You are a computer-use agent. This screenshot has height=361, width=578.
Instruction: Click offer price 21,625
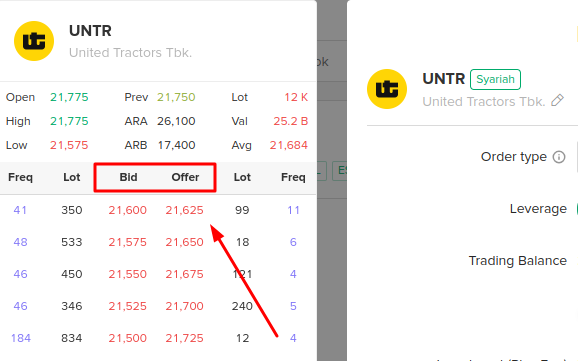coord(184,210)
